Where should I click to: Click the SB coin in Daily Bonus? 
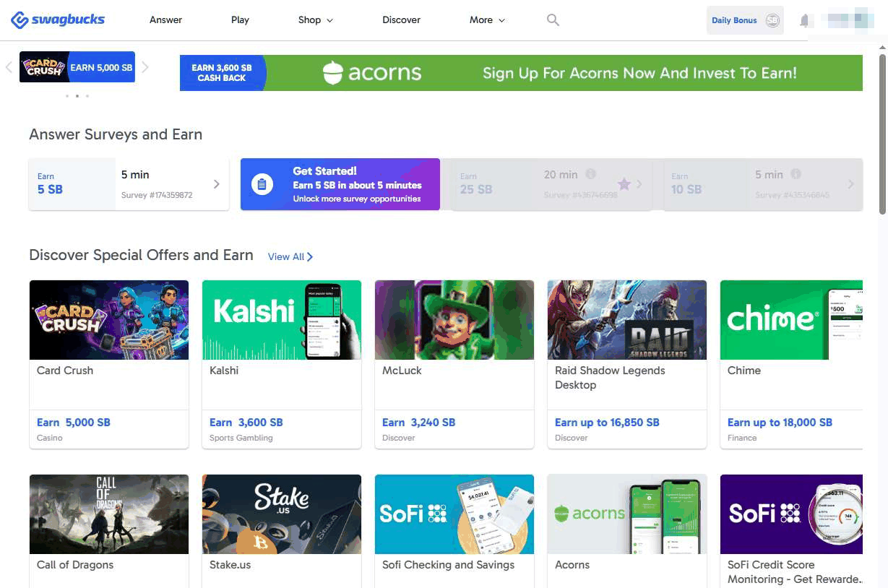click(772, 20)
